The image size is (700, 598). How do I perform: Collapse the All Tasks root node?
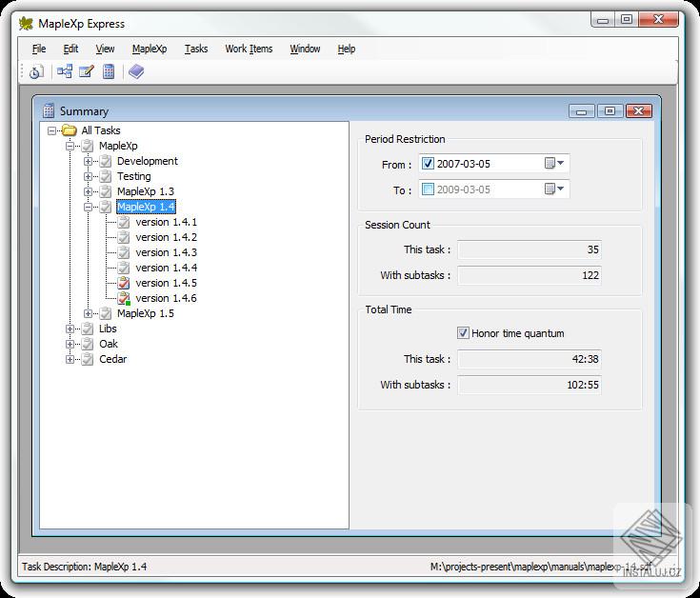click(51, 130)
